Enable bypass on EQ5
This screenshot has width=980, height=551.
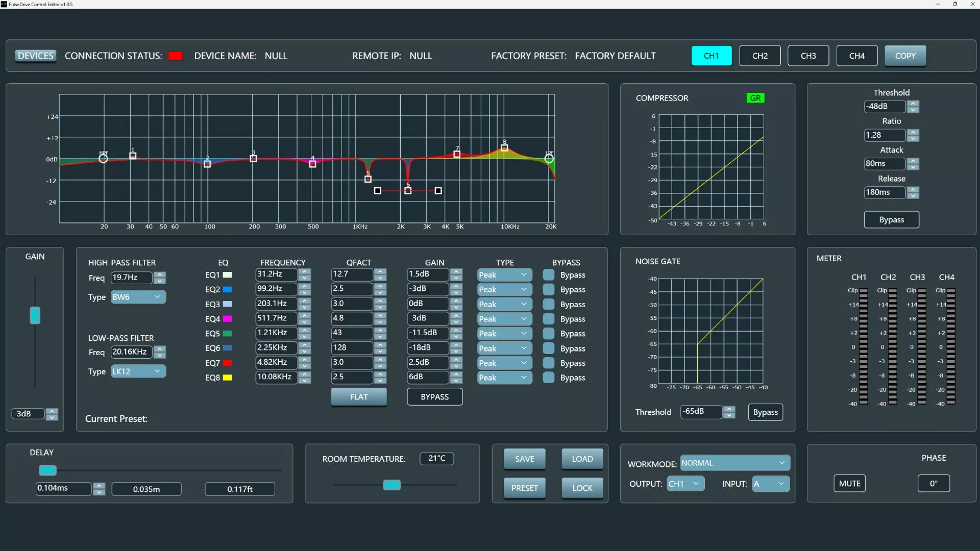(549, 333)
